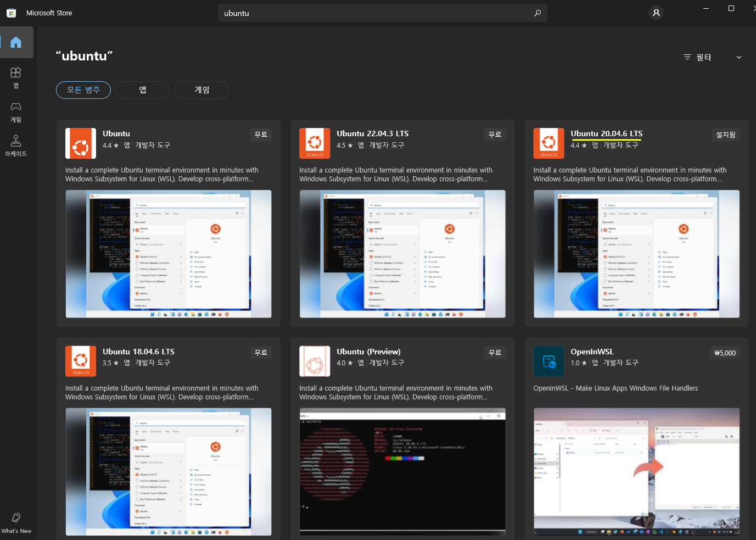Click the 4.4 ★ rating on Ubuntu card
Screen dimensions: 756x540
click(x=110, y=146)
